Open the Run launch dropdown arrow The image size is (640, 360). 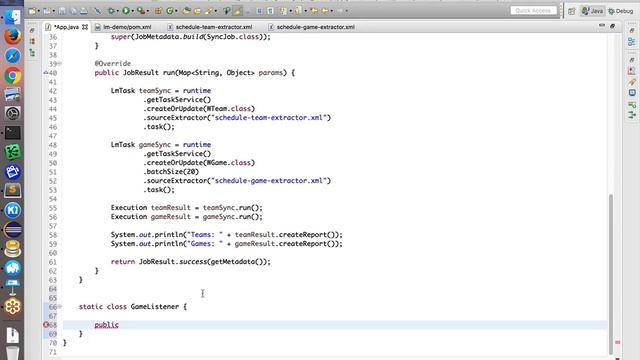(x=133, y=11)
